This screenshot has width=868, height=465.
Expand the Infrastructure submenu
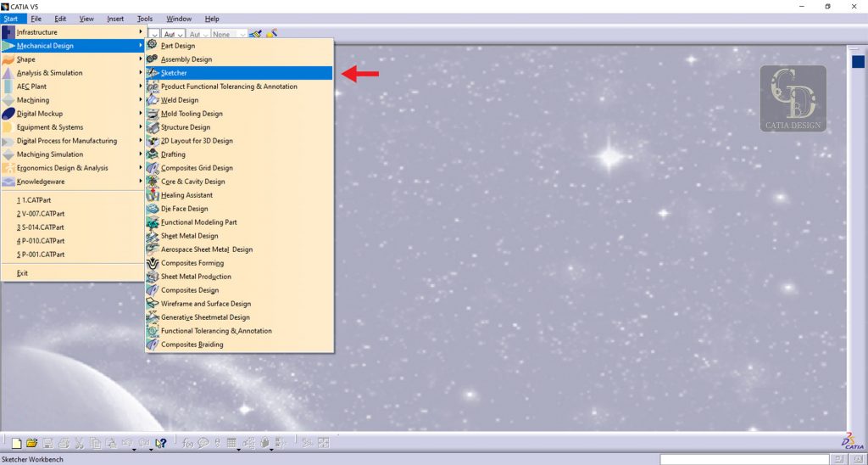click(73, 32)
